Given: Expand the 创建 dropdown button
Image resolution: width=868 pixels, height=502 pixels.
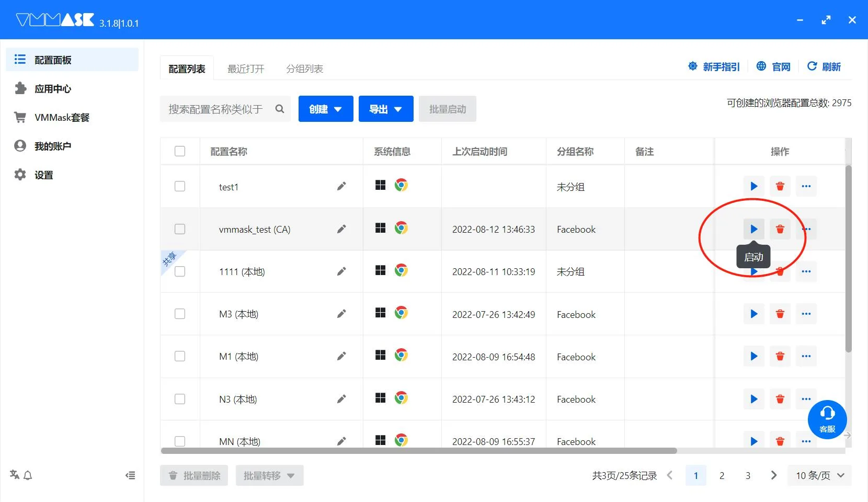Looking at the screenshot, I should pos(326,109).
